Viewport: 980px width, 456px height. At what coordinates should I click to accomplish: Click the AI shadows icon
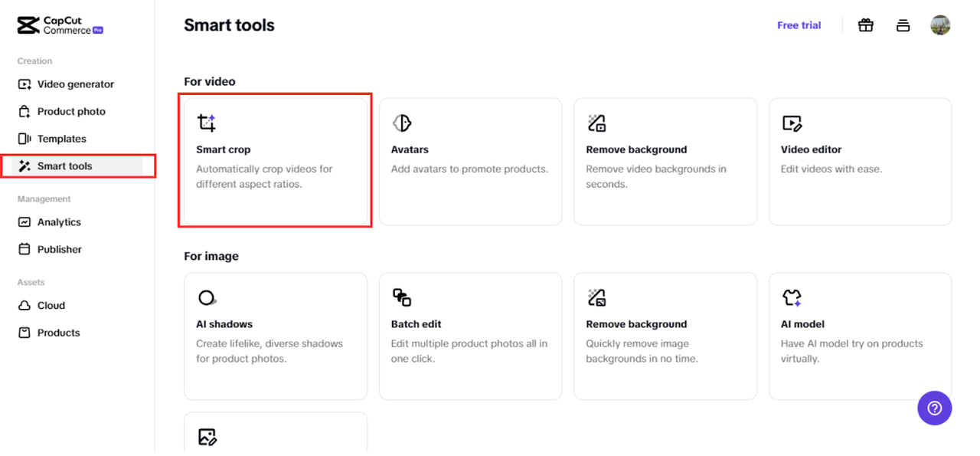point(207,297)
